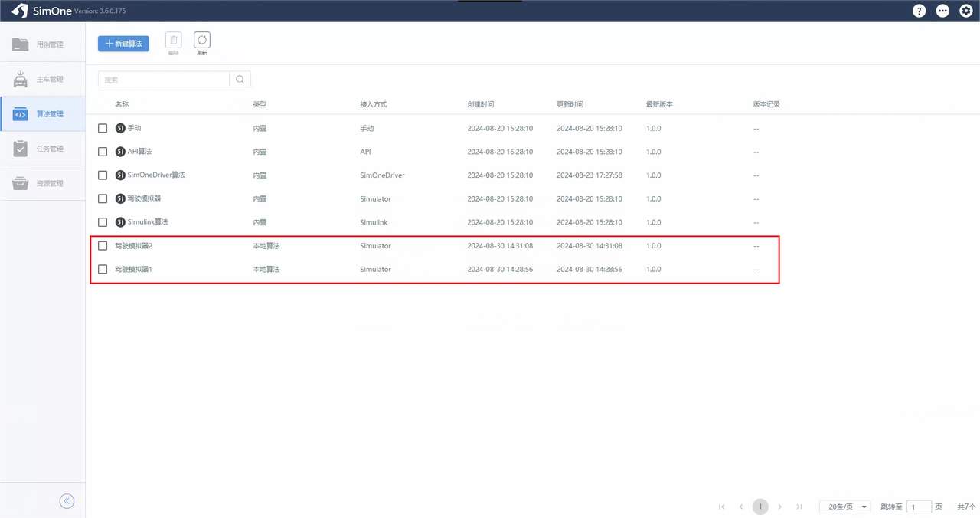Go to next page arrow

pyautogui.click(x=779, y=507)
